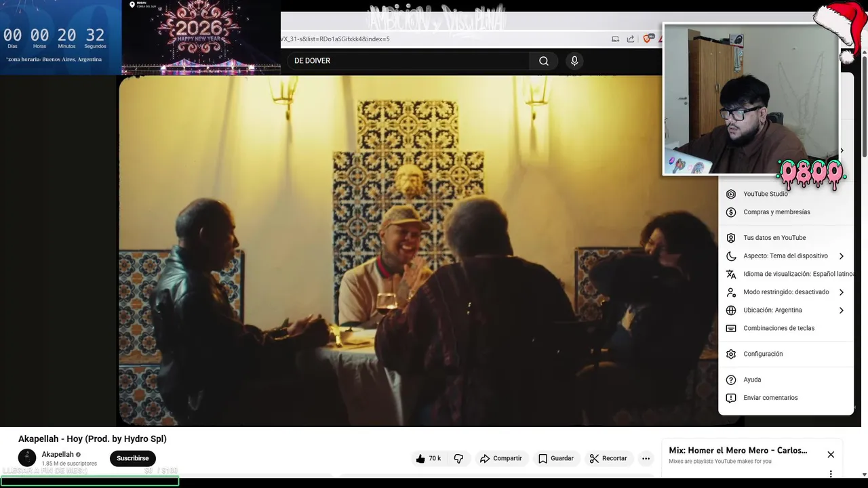This screenshot has height=488, width=868.
Task: Click the Configuración gear icon
Action: 731,354
